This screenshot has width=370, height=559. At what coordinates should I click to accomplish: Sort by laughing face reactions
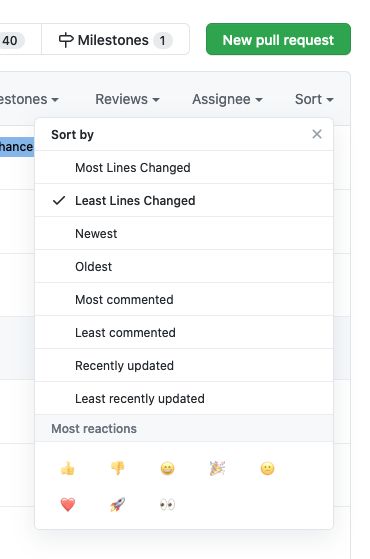tap(168, 468)
